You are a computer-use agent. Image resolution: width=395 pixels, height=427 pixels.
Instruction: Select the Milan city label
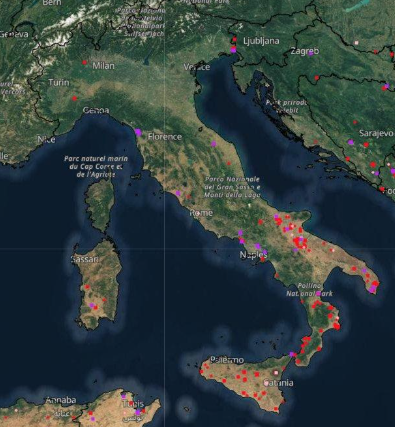point(103,66)
